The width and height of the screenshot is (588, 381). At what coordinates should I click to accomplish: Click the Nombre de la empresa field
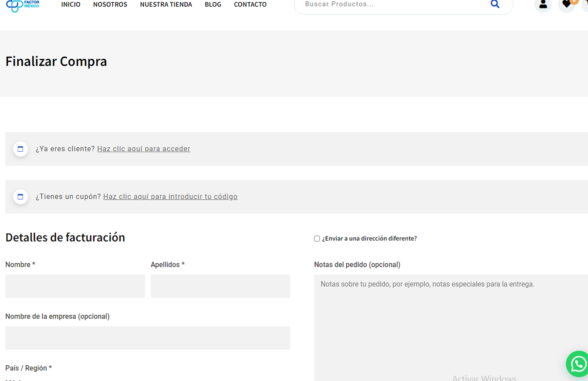pyautogui.click(x=148, y=338)
